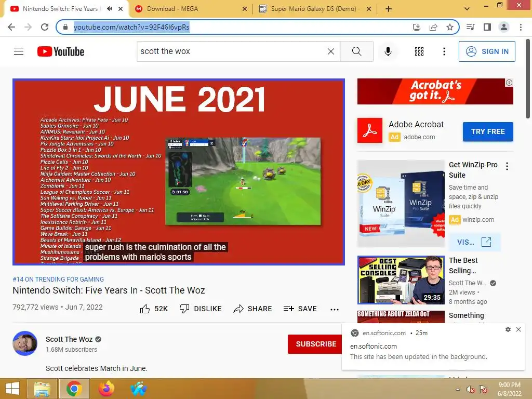Open The Best Selling… video title

(x=463, y=265)
